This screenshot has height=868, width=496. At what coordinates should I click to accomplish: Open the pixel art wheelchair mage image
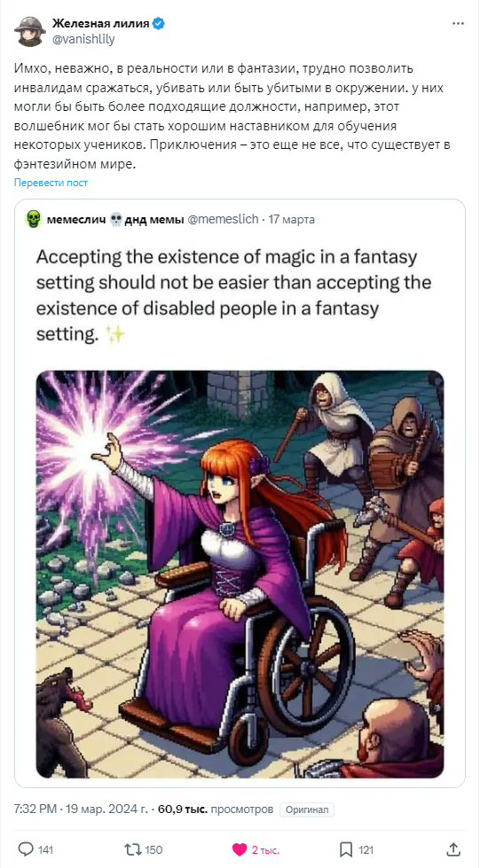[x=240, y=574]
